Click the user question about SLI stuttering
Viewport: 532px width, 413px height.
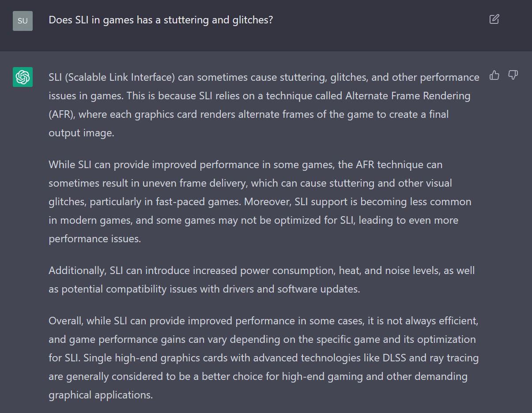[161, 20]
